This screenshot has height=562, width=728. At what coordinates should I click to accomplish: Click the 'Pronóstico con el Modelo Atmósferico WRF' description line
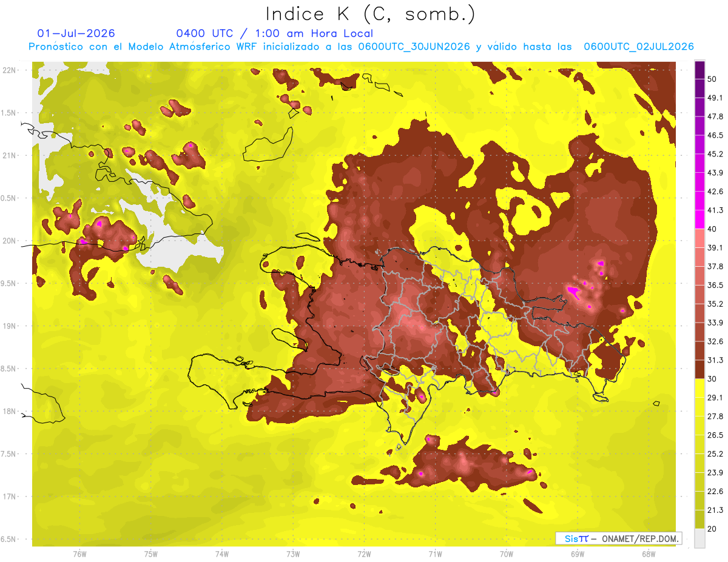361,47
